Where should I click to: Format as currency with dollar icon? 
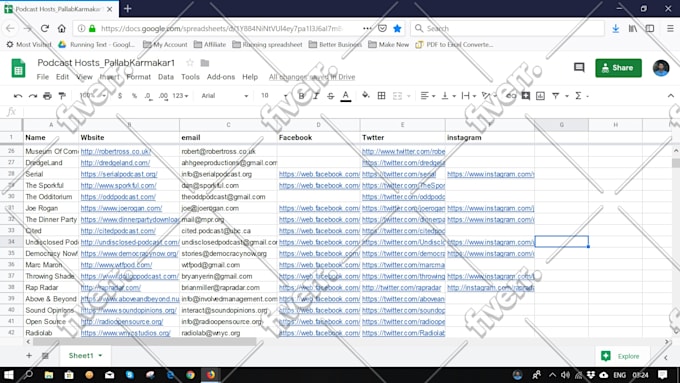[x=120, y=96]
